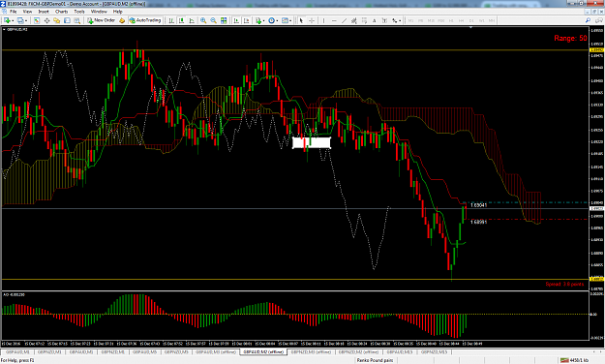The height and width of the screenshot is (364, 605).
Task: Switch to GBPNZD,M3 (offline) chart tab
Action: click(x=311, y=352)
